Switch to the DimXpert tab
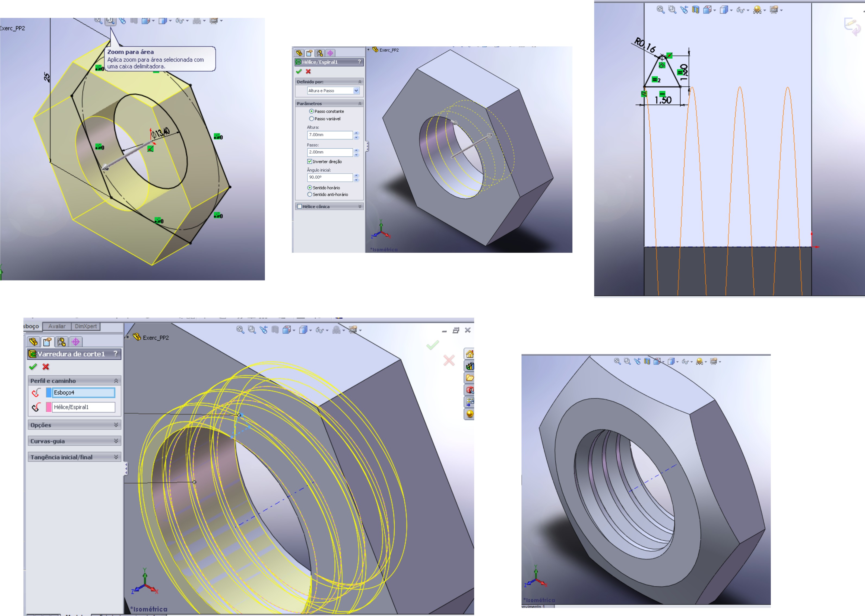 point(86,326)
